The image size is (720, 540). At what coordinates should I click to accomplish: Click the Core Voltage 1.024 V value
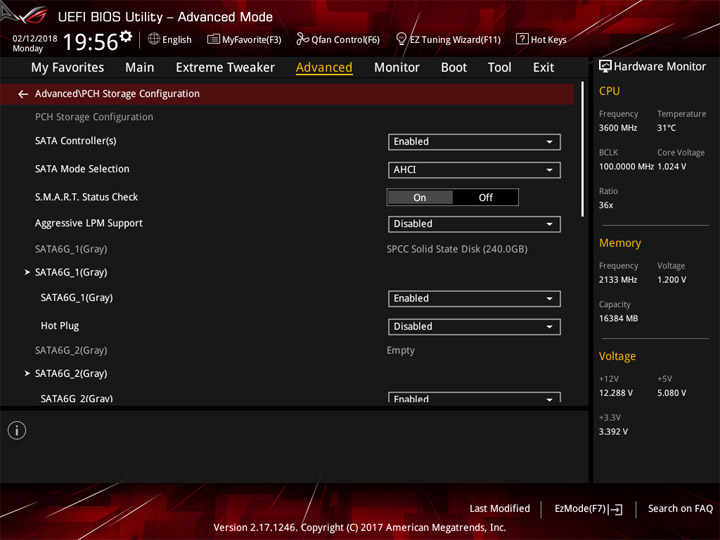(x=672, y=167)
